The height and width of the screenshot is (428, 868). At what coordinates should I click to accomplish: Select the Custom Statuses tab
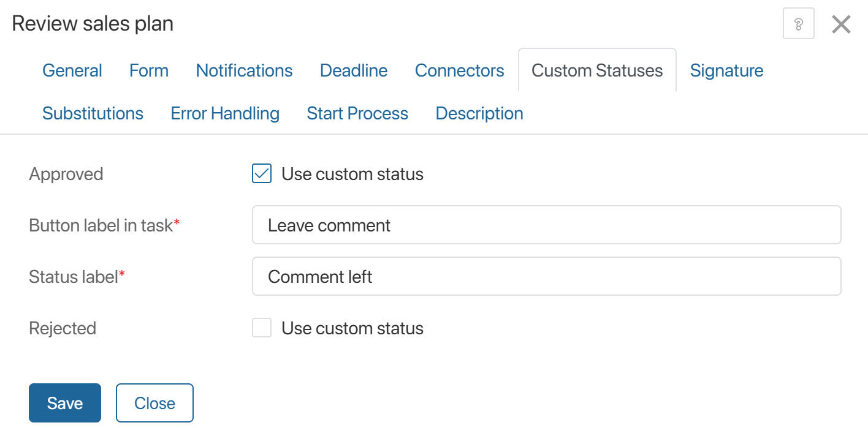597,70
